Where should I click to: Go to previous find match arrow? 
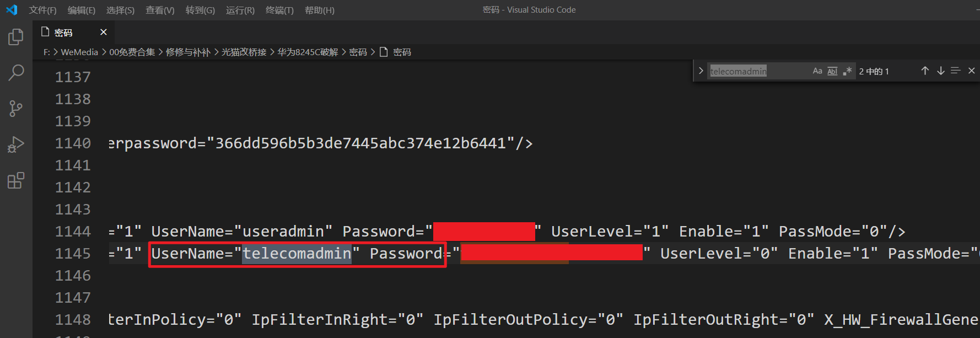click(925, 71)
